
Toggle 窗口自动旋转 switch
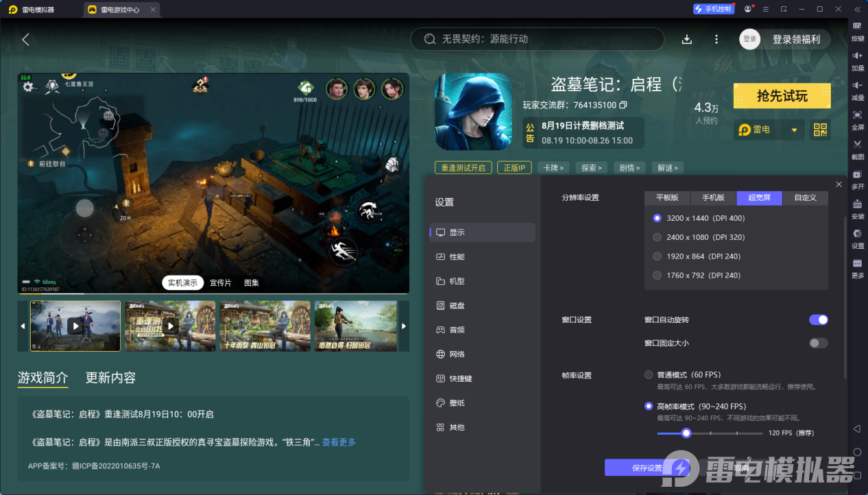click(819, 319)
